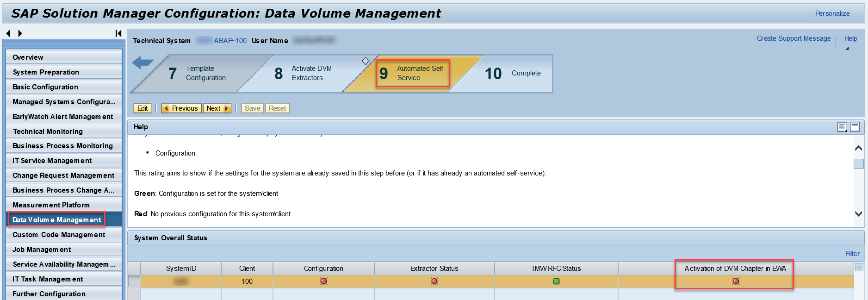Screen dimensions: 868x300
Task: Click the Extractor Status column header
Action: [434, 269]
